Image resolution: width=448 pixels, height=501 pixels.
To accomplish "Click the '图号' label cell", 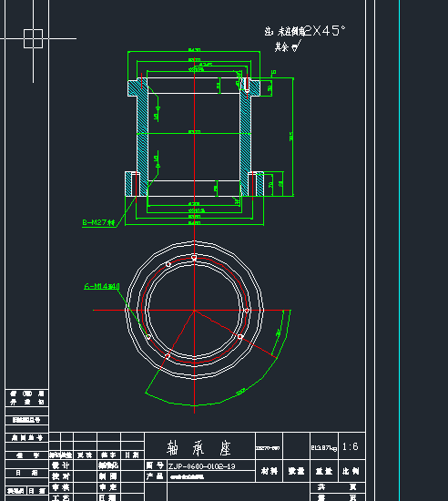I will [x=156, y=465].
